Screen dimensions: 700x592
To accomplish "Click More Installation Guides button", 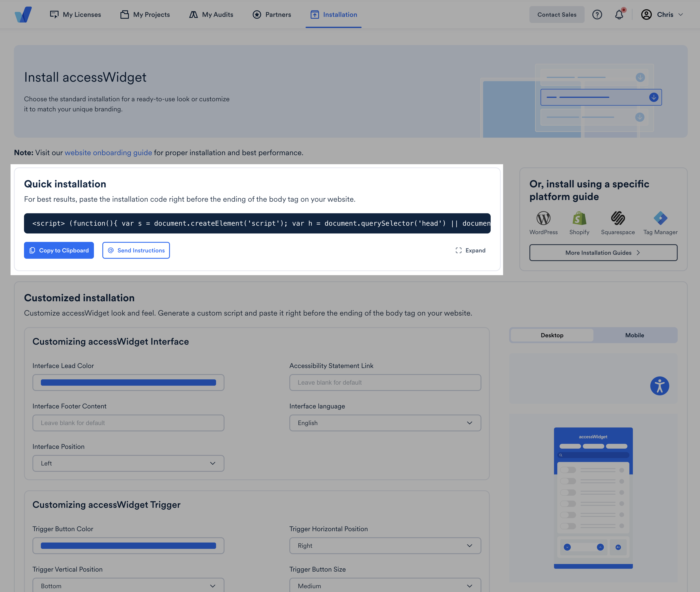I will pos(603,253).
